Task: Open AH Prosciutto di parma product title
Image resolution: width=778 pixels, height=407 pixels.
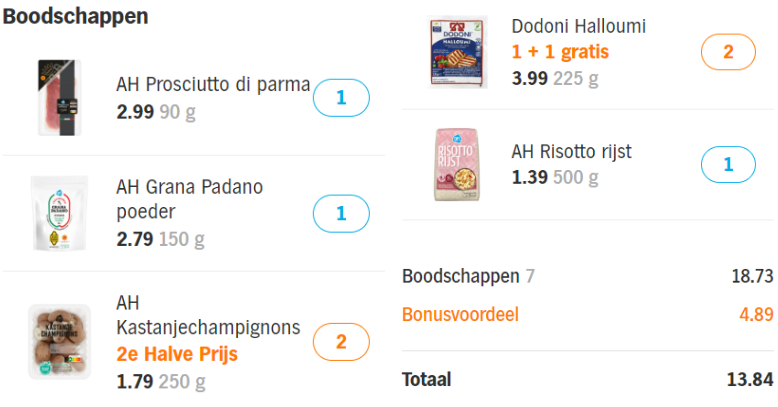Action: pos(213,84)
